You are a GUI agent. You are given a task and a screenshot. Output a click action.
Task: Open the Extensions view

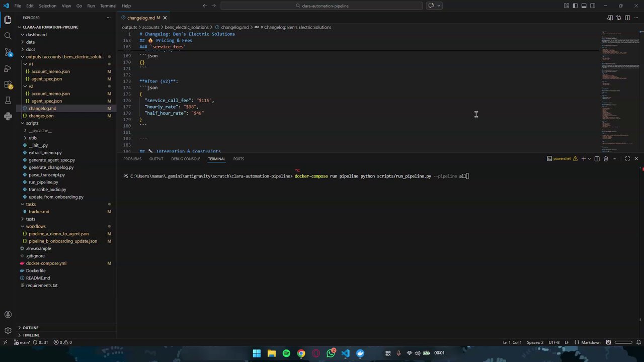(x=8, y=84)
